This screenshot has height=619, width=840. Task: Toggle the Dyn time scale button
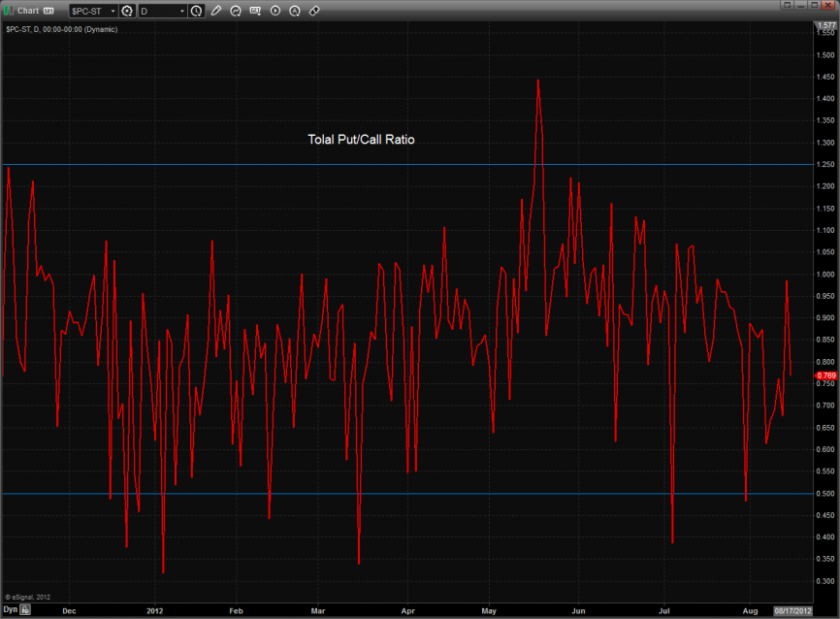point(10,611)
